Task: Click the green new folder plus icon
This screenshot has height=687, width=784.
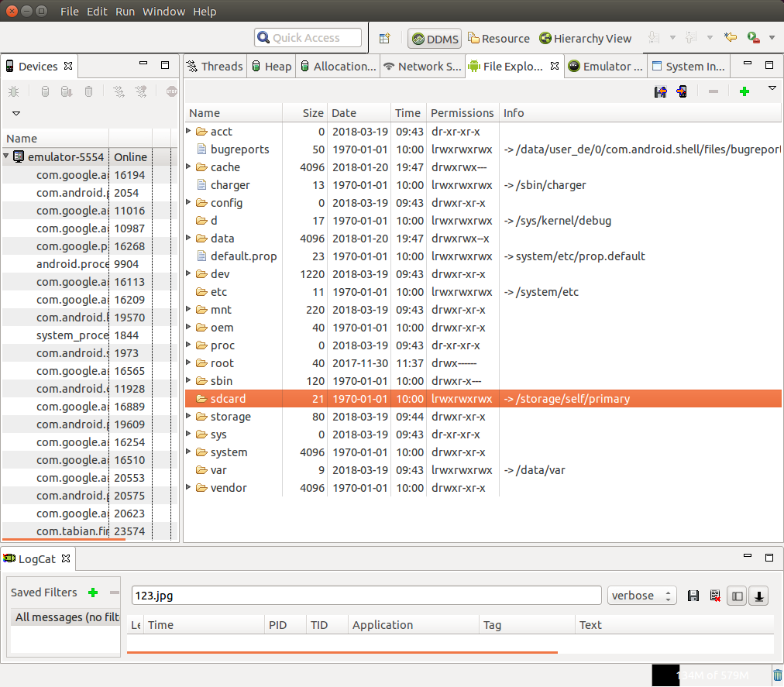Action: pos(744,92)
